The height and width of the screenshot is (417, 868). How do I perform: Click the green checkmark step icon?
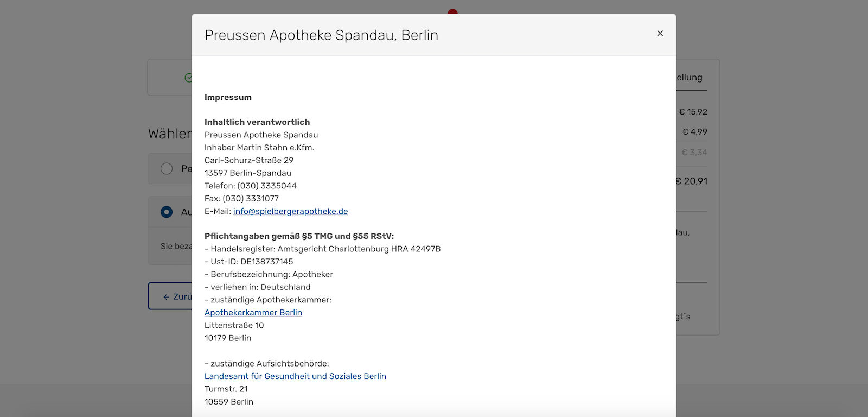click(188, 78)
